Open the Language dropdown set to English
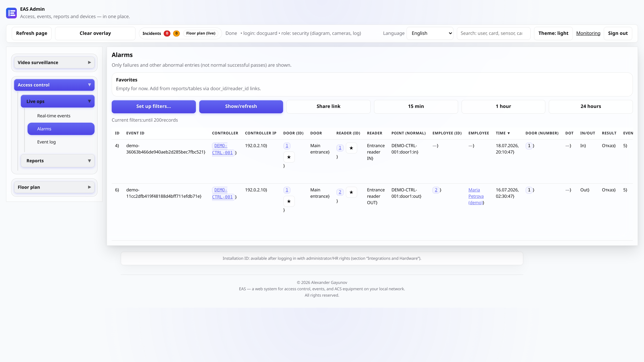Screen dimensions: 644x362 (430, 33)
